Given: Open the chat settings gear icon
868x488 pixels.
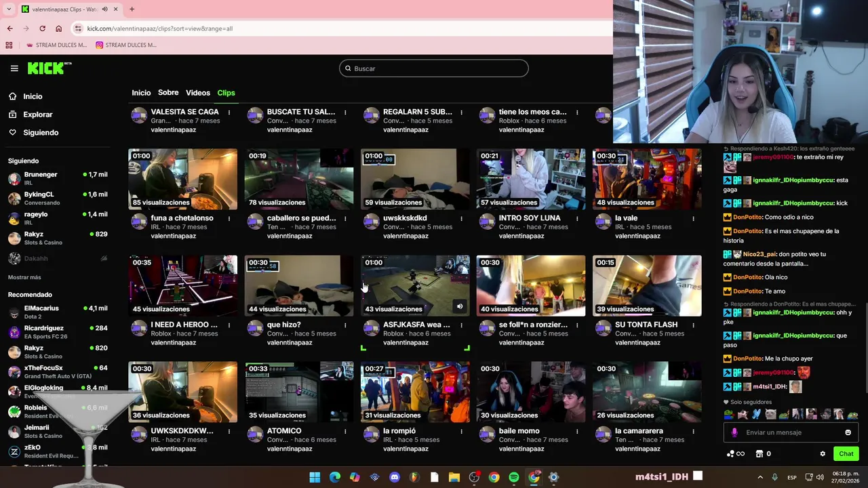Looking at the screenshot, I should pos(823,454).
